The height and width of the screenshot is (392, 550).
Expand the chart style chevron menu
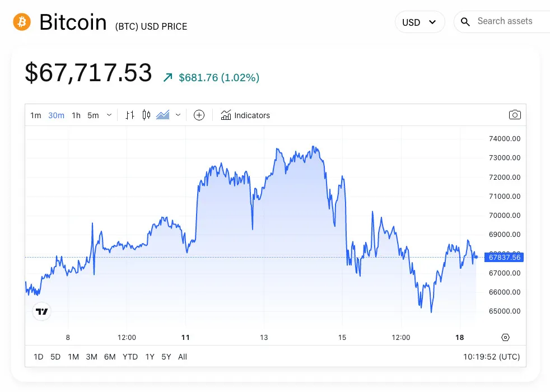tap(178, 115)
